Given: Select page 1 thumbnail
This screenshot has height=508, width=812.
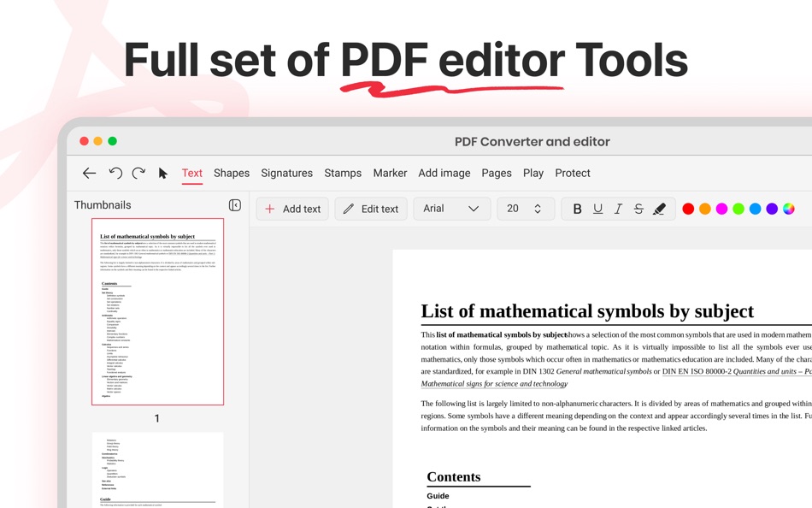Looking at the screenshot, I should (x=157, y=311).
